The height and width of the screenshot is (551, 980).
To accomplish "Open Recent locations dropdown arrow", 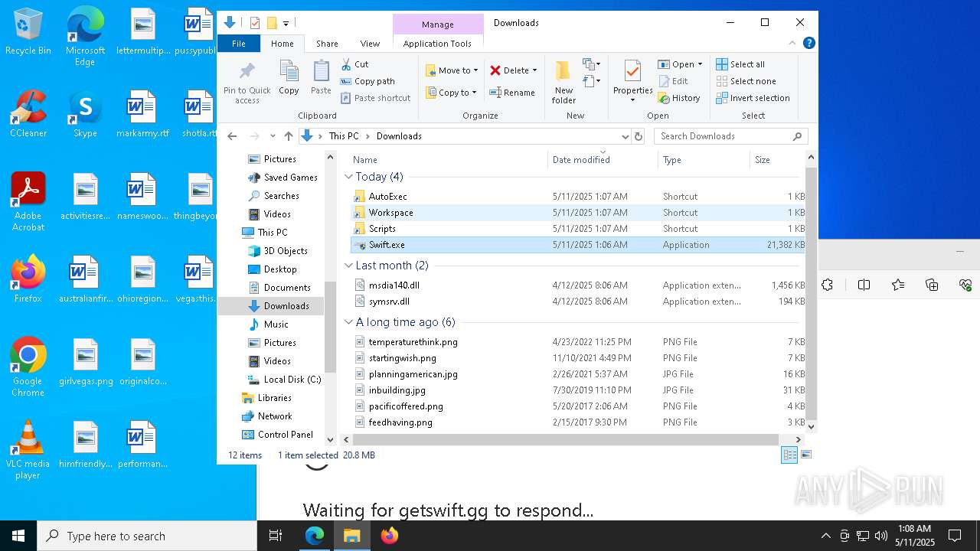I will pyautogui.click(x=273, y=136).
